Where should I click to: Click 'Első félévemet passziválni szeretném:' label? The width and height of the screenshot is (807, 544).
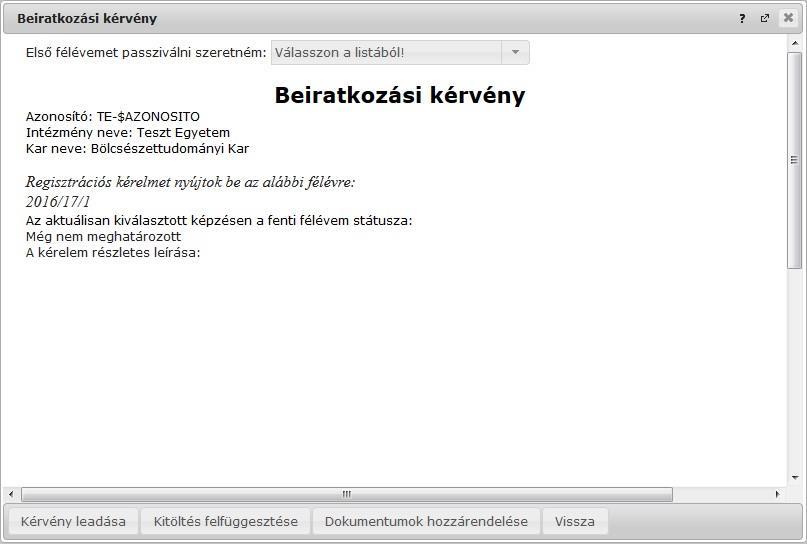click(146, 52)
